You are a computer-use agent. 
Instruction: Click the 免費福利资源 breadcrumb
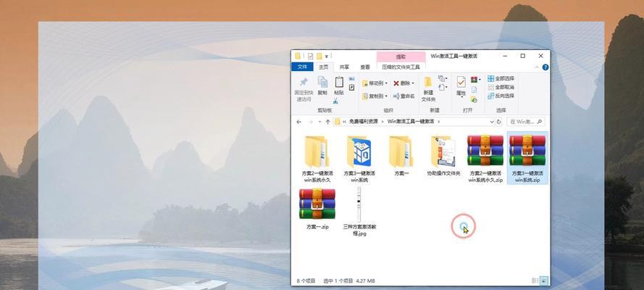[363, 122]
